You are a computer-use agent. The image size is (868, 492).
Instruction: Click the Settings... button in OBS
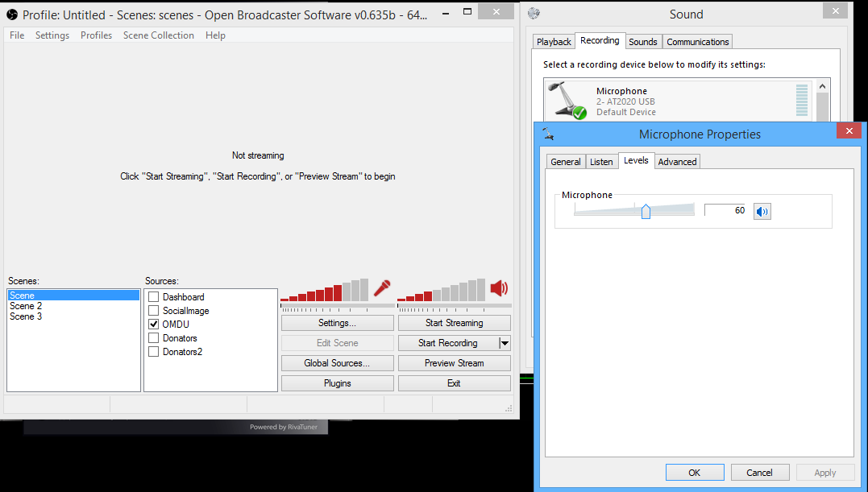pos(338,323)
